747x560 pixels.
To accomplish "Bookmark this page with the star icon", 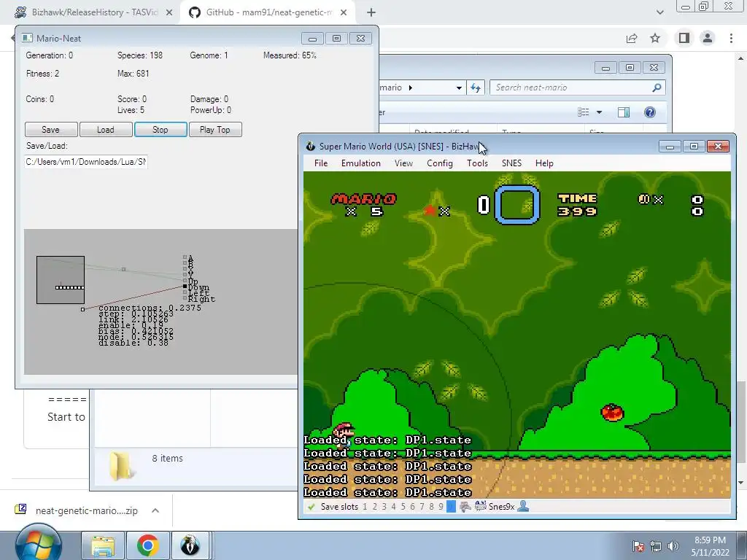I will point(655,38).
